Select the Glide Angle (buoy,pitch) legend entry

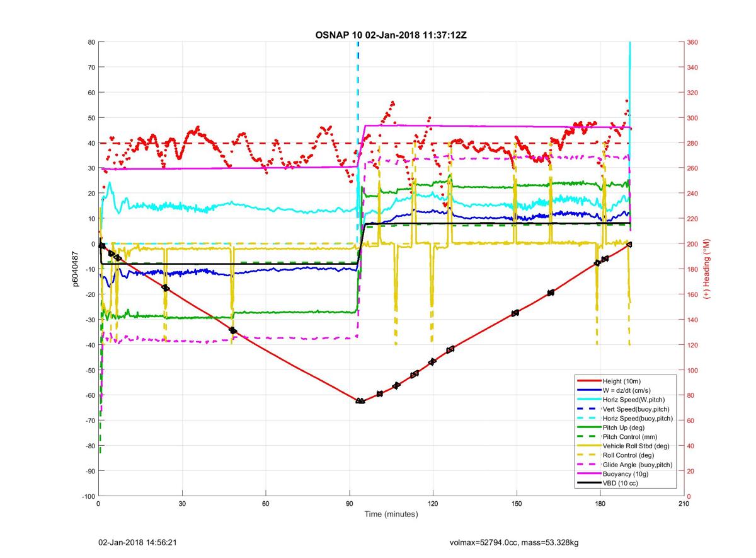(624, 465)
